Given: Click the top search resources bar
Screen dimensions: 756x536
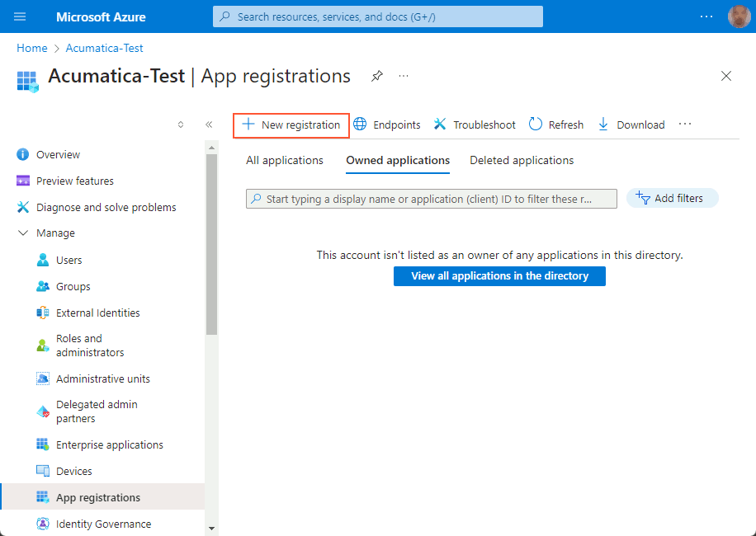Looking at the screenshot, I should click(378, 16).
